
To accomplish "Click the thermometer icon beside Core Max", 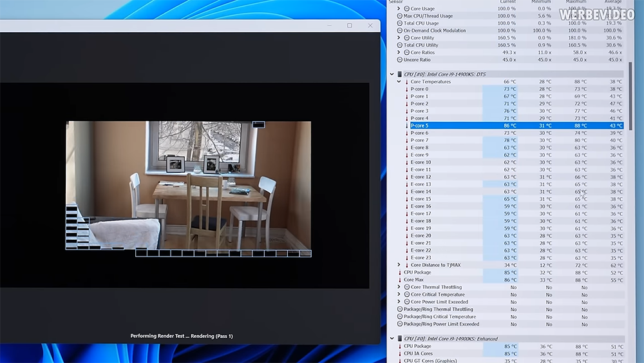I will (x=400, y=280).
